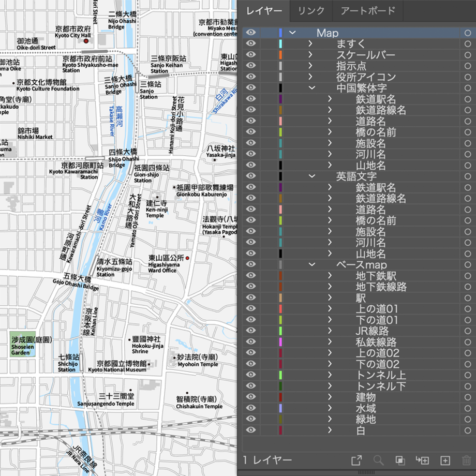The height and width of the screenshot is (476, 476).
Task: Click the target circle of ベースmap layer
Action: [468, 265]
